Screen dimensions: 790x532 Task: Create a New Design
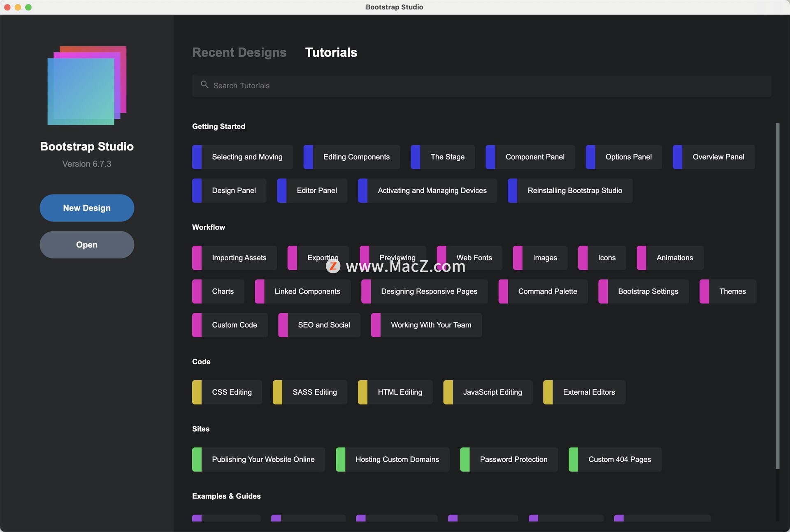pos(87,208)
